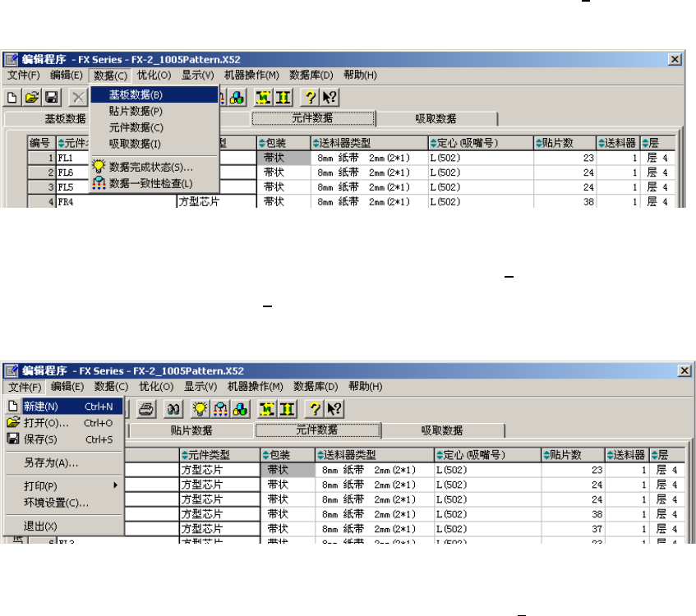This screenshot has width=696, height=616.
Task: Open 帮助(H) menu in lower window
Action: pos(366,387)
